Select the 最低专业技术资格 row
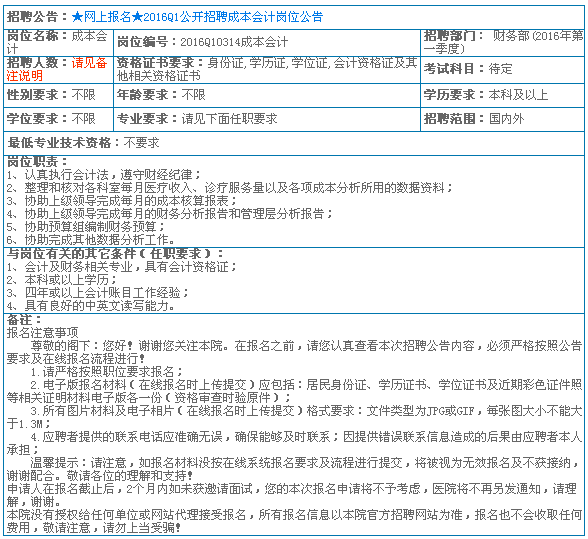This screenshot has height=539, width=588. coord(294,143)
